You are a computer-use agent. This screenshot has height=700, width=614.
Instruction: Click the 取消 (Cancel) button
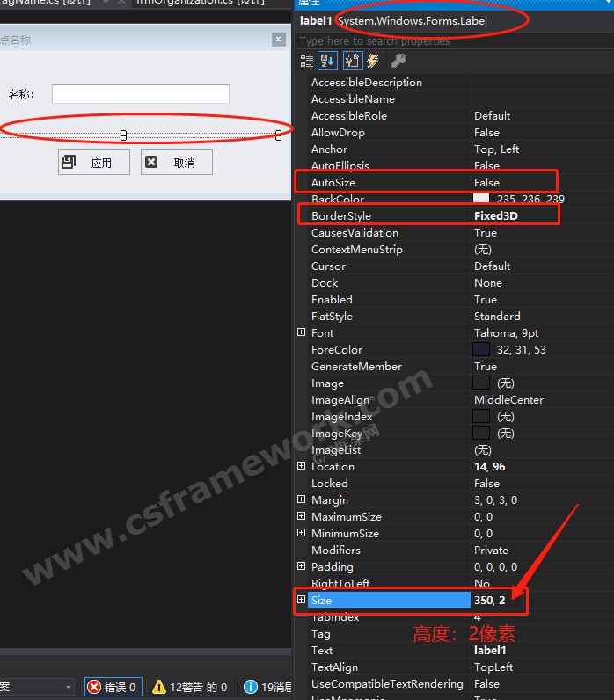pyautogui.click(x=176, y=163)
